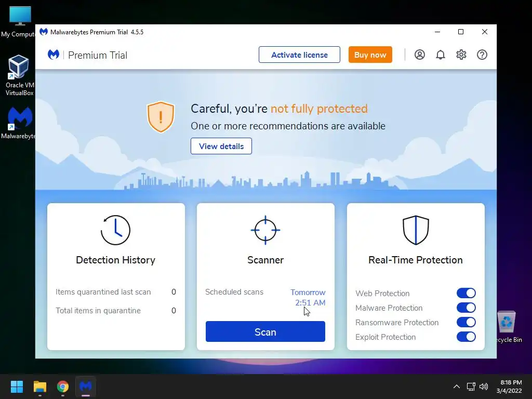The width and height of the screenshot is (532, 399).
Task: Start a scan with the Scan button
Action: [265, 331]
